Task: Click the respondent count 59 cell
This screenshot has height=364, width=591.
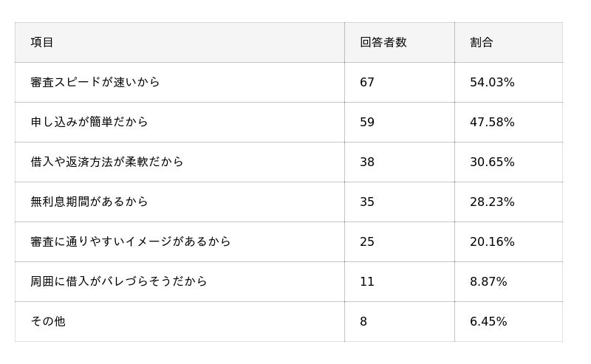Action: point(367,123)
